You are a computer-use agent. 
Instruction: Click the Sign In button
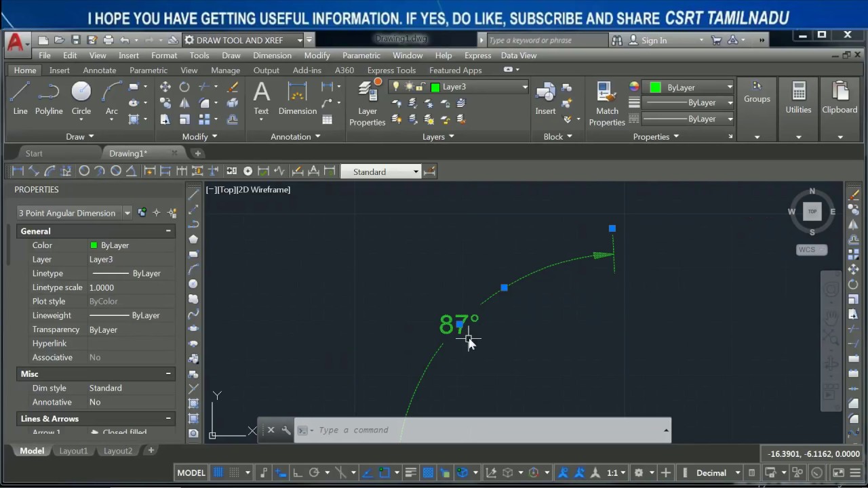click(x=654, y=41)
